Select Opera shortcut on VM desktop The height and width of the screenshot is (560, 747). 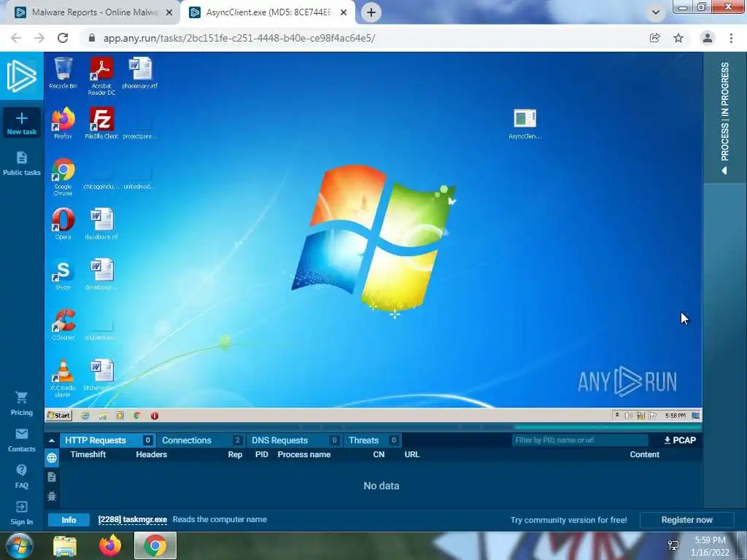pyautogui.click(x=63, y=224)
